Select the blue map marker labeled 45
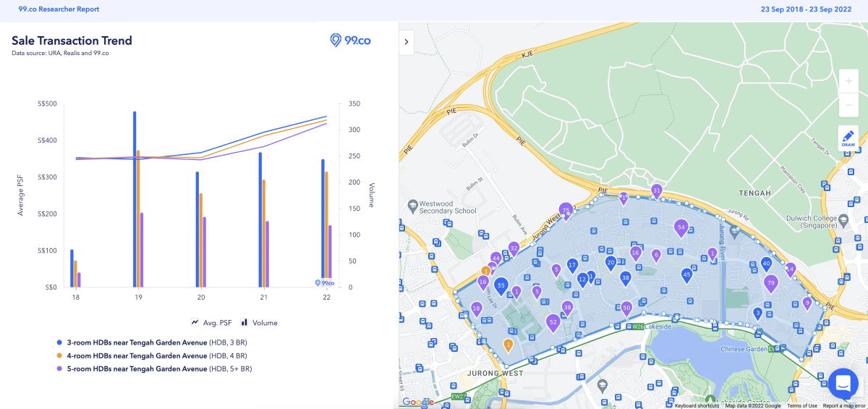This screenshot has width=868, height=409. click(686, 274)
